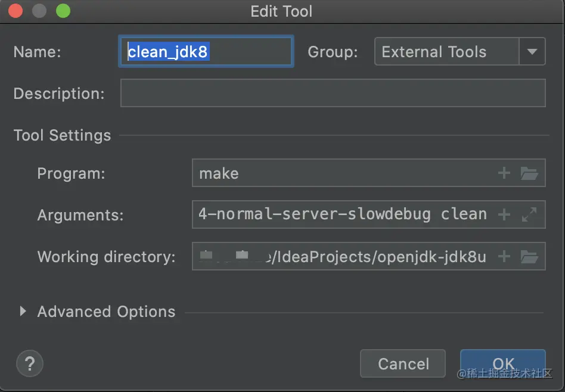Focus the Program field with make
Screen dimensions: 565x392
[x=368, y=173]
